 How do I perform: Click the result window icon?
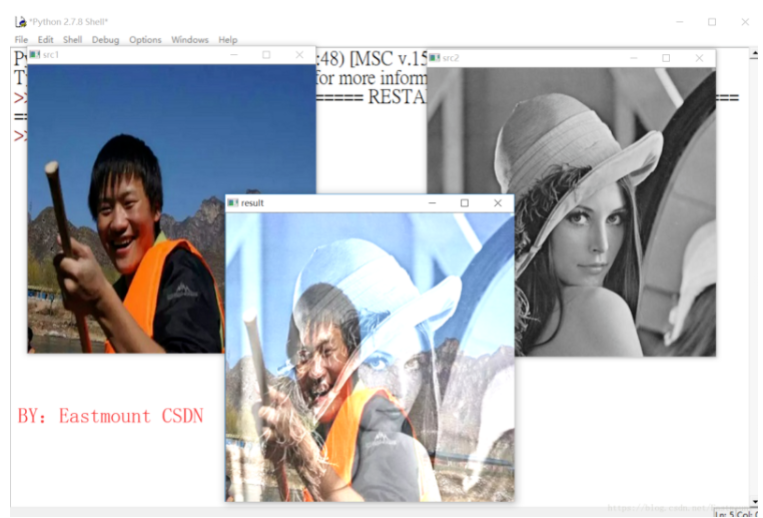233,203
